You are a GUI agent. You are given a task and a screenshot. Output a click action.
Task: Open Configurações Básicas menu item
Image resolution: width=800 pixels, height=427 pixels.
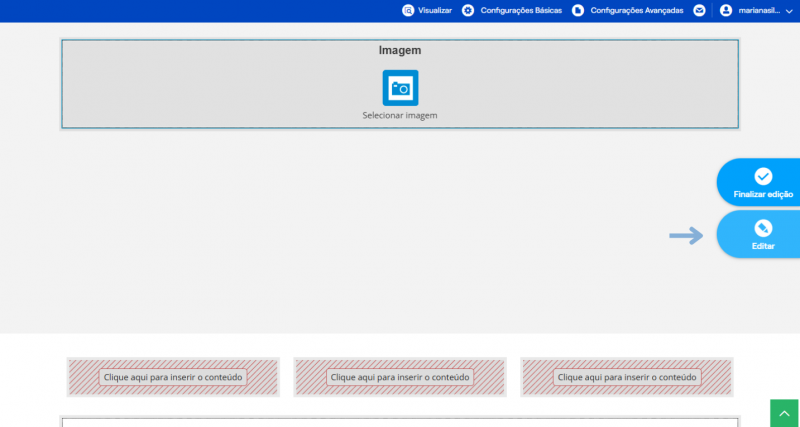tap(521, 10)
